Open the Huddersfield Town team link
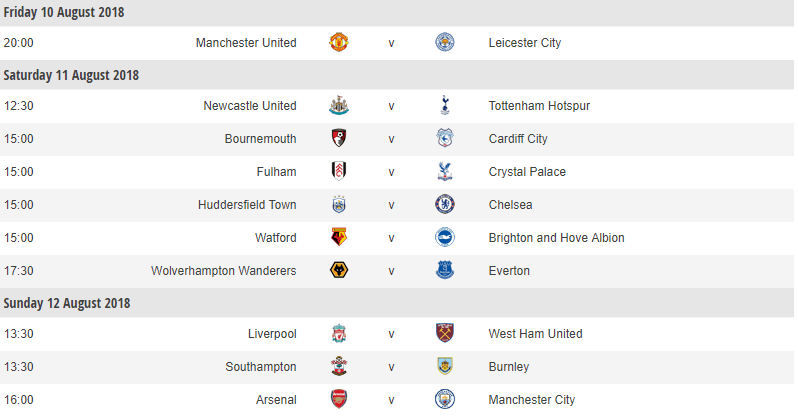 tap(247, 205)
